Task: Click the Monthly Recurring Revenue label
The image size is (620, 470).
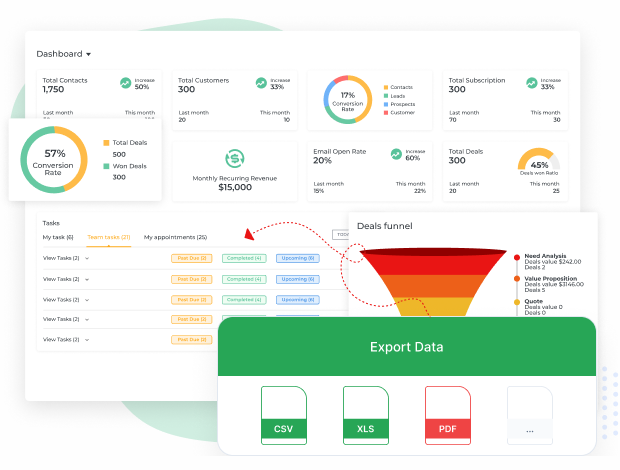Action: click(235, 178)
